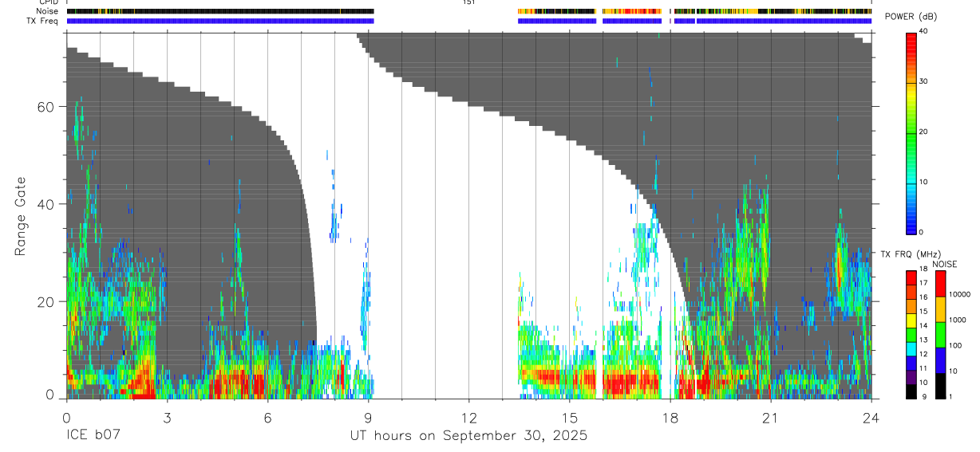The width and height of the screenshot is (980, 452).
Task: Click the 100 label on noise scale
Action: pos(955,346)
